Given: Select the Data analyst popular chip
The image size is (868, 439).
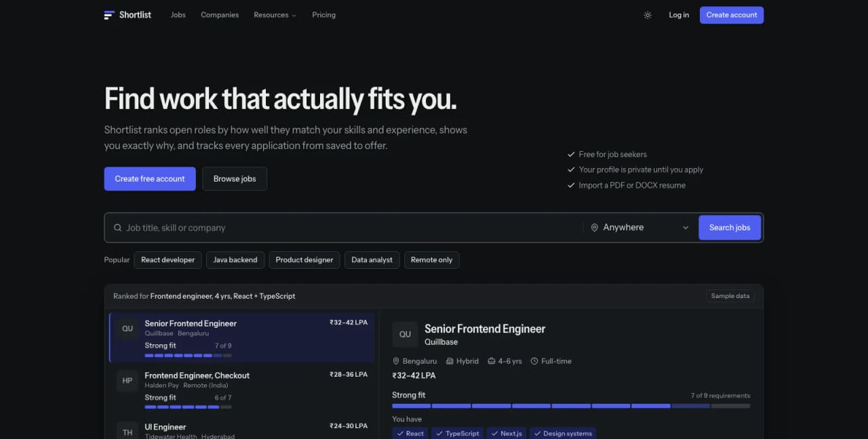Looking at the screenshot, I should pos(372,260).
